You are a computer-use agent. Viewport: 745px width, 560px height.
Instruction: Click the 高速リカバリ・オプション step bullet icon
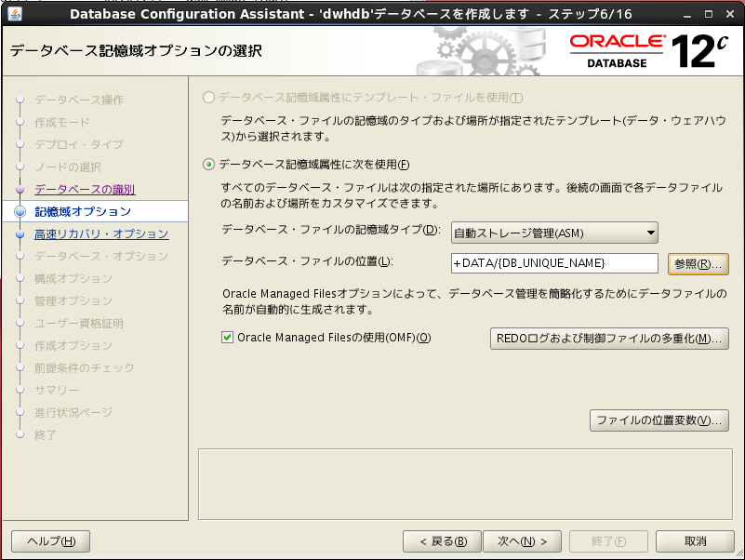coord(20,233)
